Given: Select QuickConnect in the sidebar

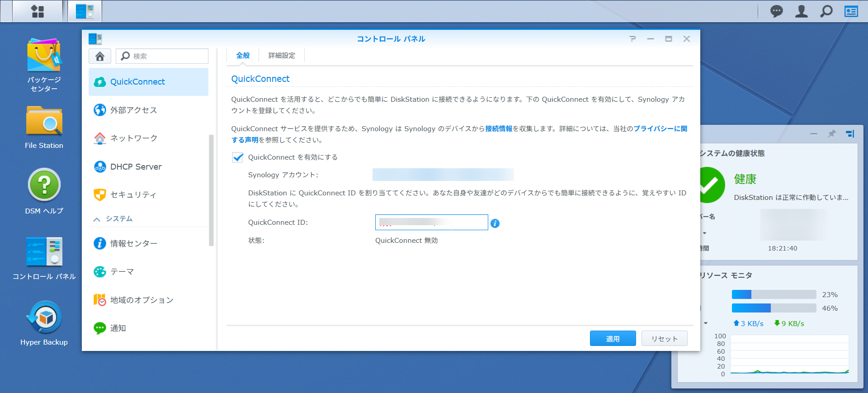Looking at the screenshot, I should tap(148, 82).
